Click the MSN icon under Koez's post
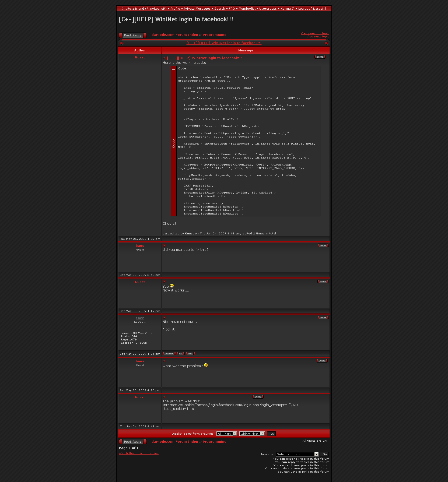 click(x=190, y=354)
